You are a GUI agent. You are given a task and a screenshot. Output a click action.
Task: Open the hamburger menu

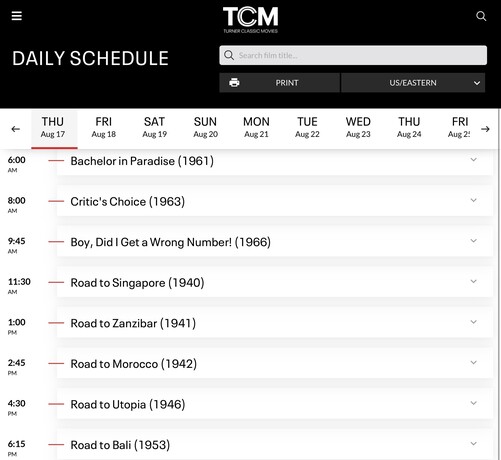(17, 16)
